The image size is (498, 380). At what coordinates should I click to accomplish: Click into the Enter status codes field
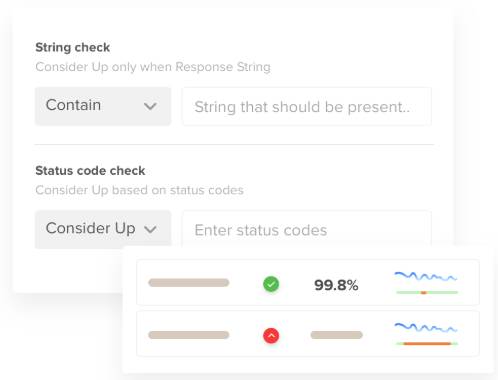(307, 229)
